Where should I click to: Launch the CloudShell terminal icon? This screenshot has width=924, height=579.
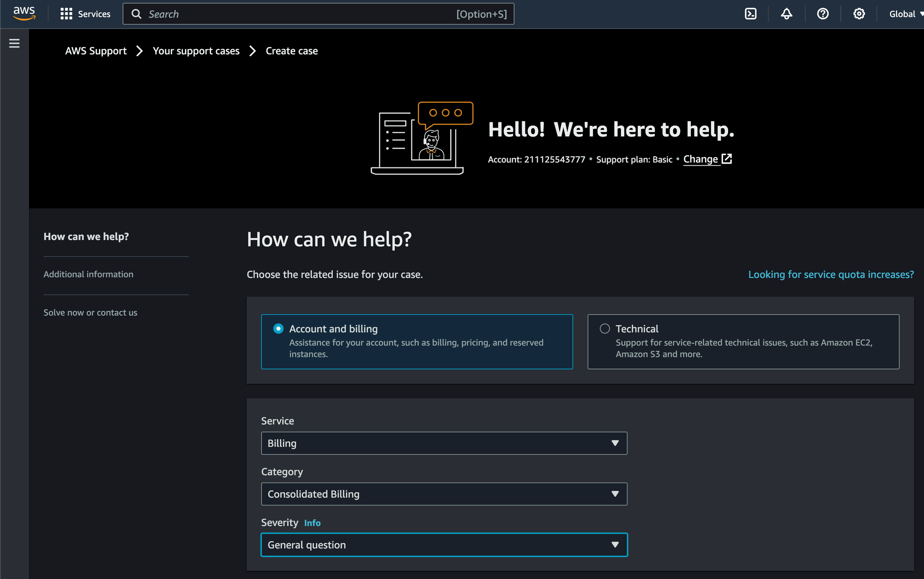[x=751, y=14]
